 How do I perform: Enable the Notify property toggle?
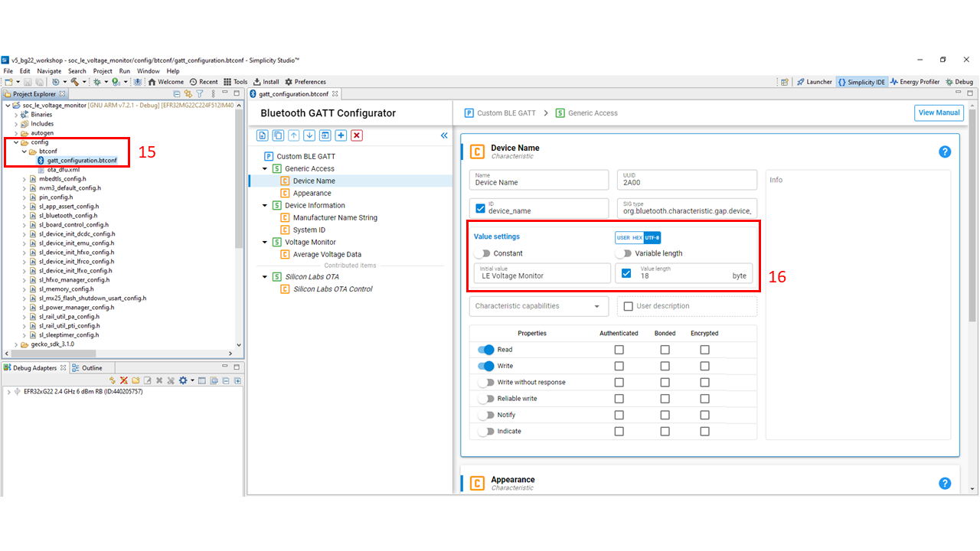point(486,415)
